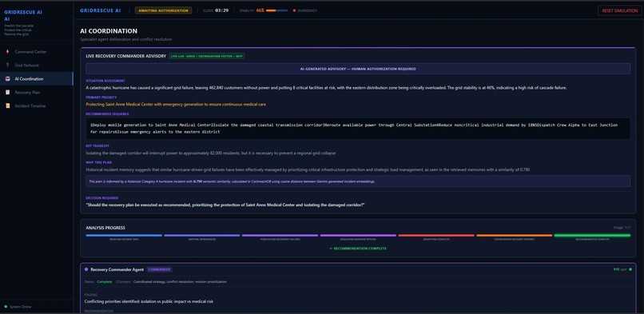The image size is (644, 314).
Task: Click the Live Recovery Commander Advisory title
Action: pos(125,56)
